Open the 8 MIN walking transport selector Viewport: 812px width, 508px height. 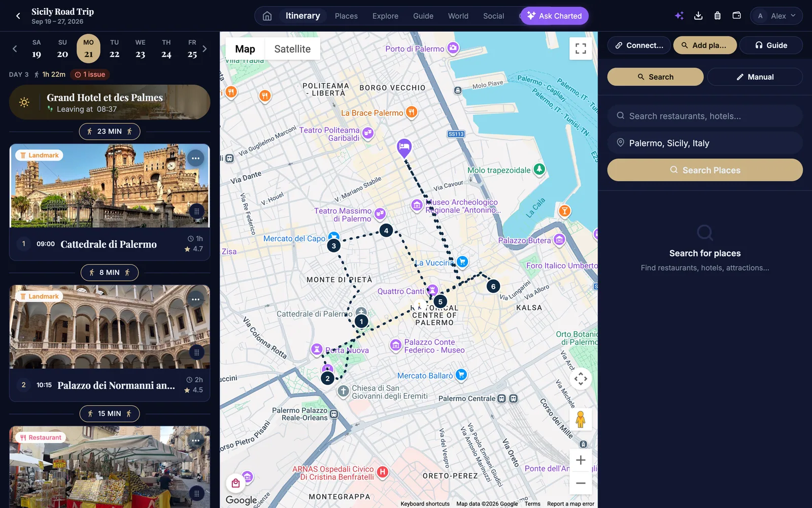(x=110, y=273)
